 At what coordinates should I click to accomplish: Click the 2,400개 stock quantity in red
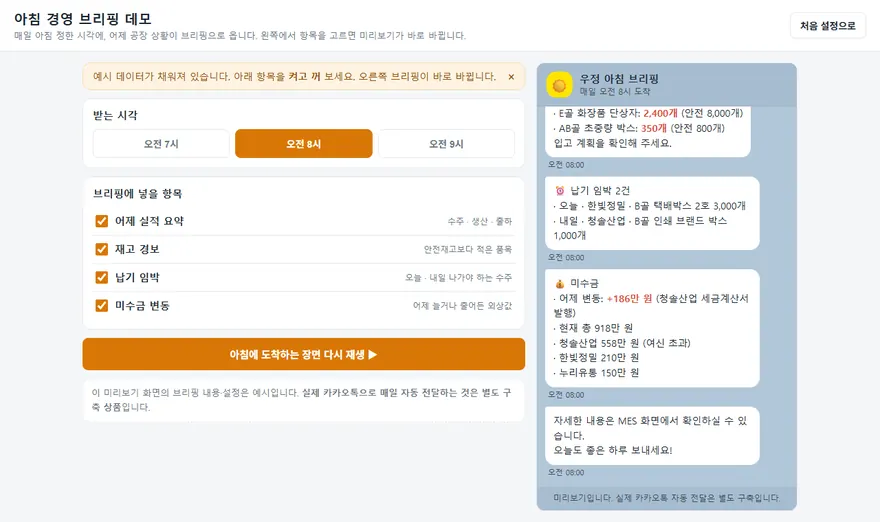tap(661, 113)
